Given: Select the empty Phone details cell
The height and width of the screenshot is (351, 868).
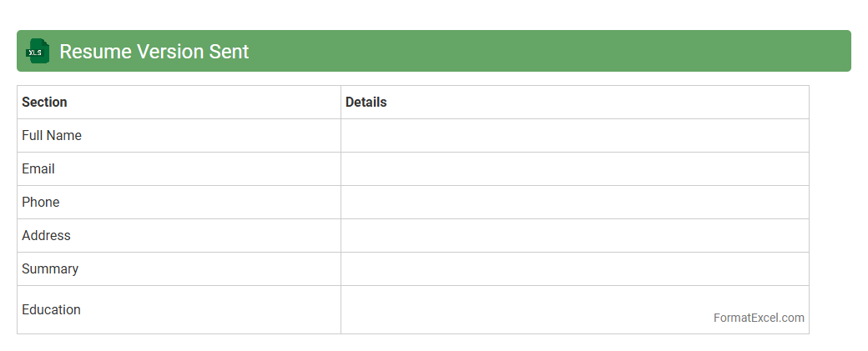Looking at the screenshot, I should click(574, 203).
